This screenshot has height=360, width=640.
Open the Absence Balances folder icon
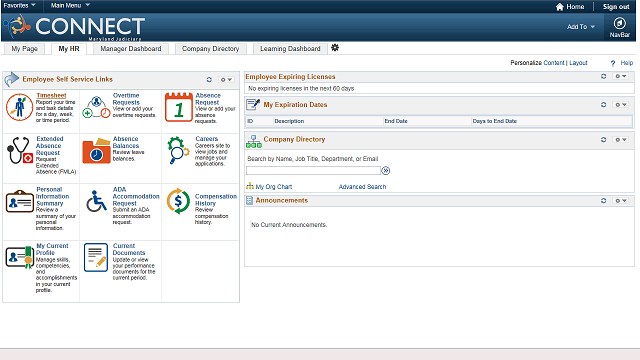pyautogui.click(x=96, y=151)
